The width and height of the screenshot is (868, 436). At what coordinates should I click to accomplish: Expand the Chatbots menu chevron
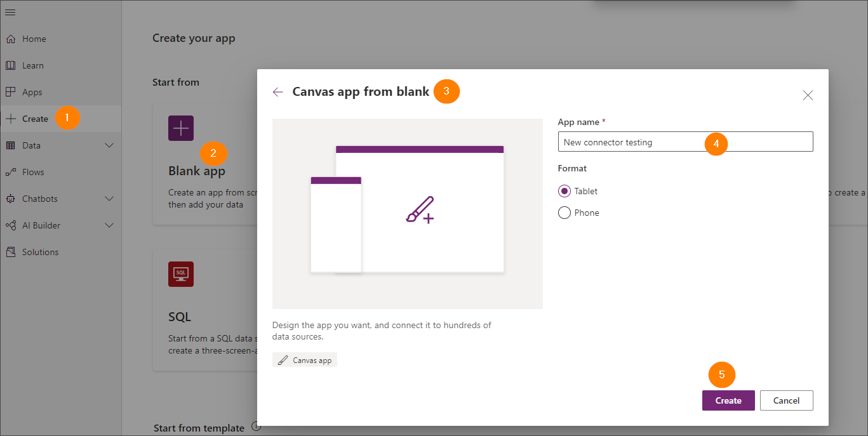coord(109,199)
